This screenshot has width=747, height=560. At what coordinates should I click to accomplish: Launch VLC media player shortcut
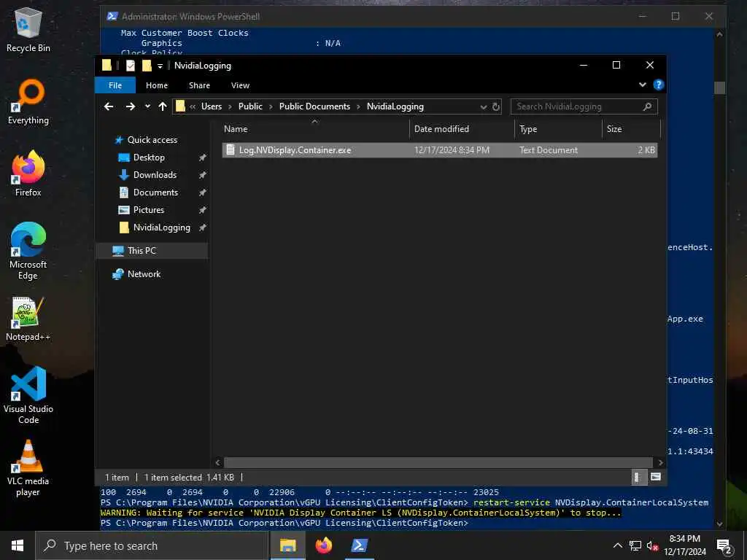point(28,468)
